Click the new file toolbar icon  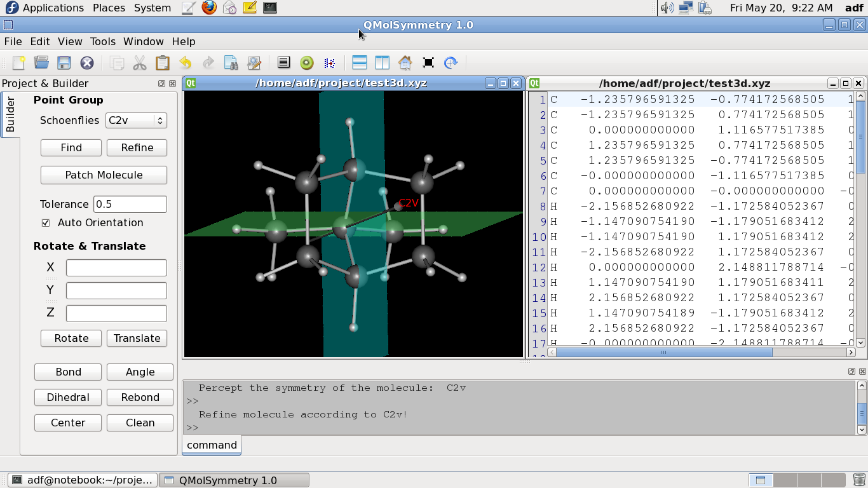pos(19,62)
